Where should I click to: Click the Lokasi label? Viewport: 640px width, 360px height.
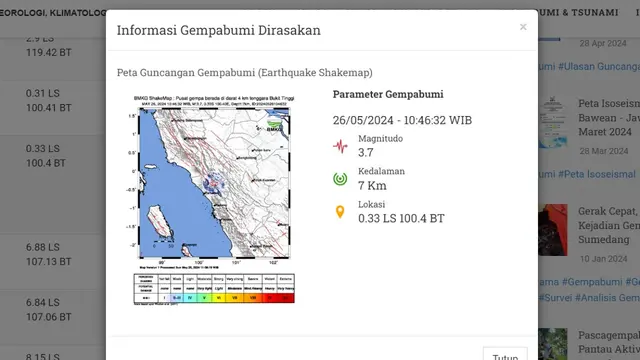pyautogui.click(x=371, y=204)
